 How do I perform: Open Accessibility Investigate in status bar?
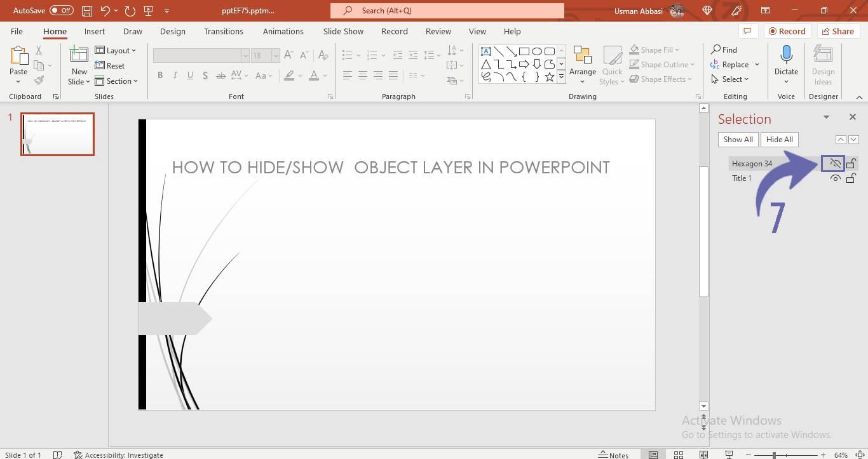(x=118, y=455)
